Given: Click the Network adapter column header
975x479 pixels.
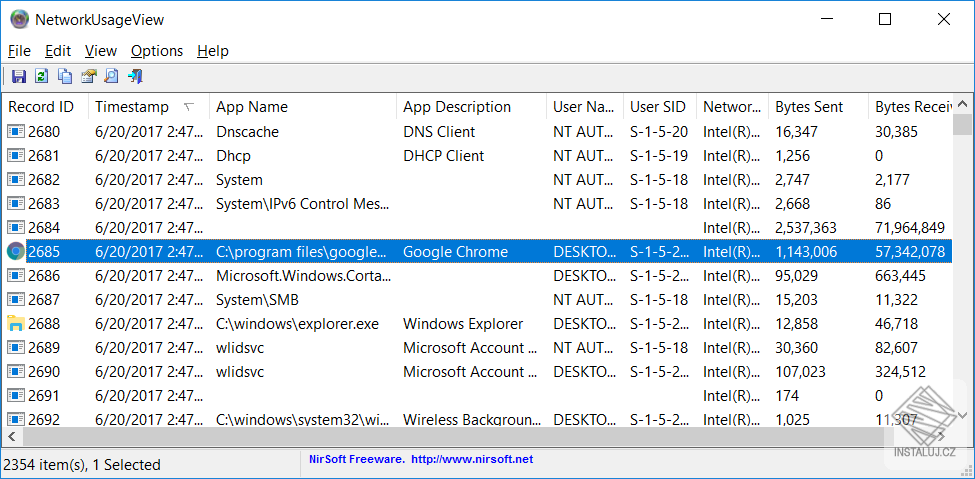Looking at the screenshot, I should click(732, 107).
